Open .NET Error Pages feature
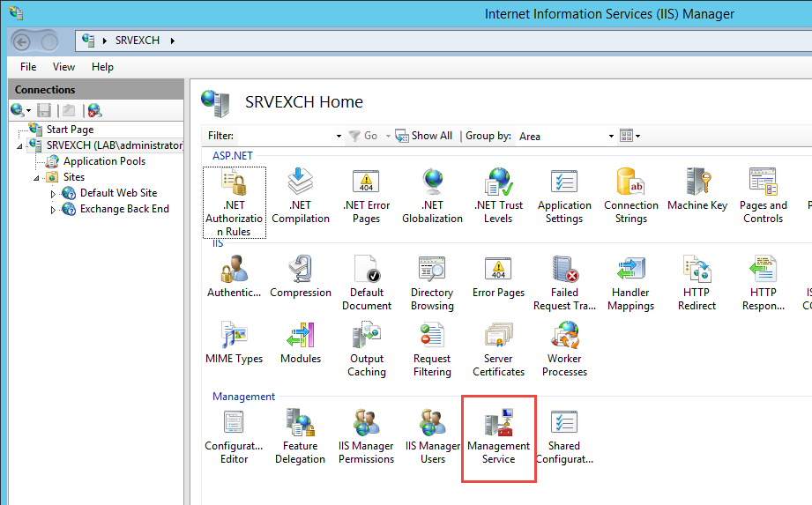 [x=366, y=197]
